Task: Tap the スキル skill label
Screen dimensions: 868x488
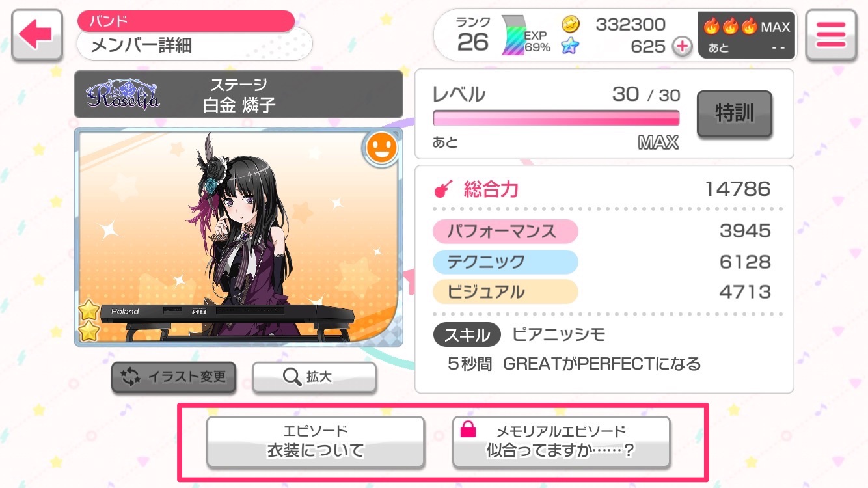Action: pos(467,335)
